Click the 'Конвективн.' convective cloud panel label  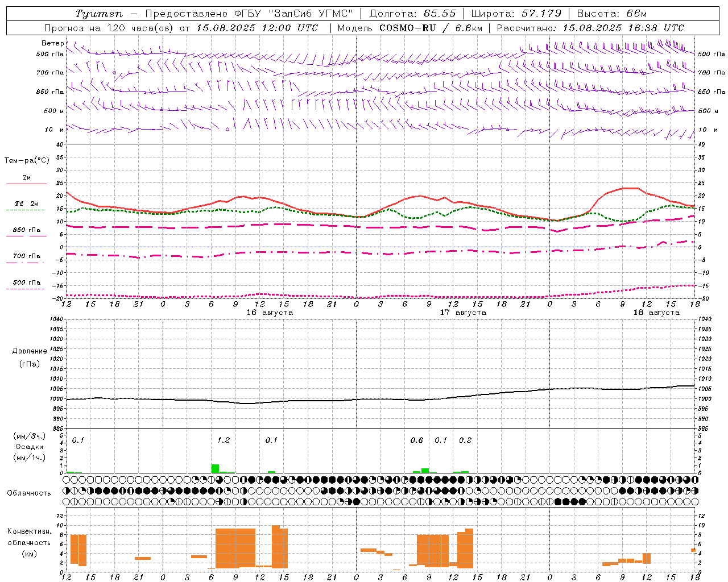coord(29,531)
